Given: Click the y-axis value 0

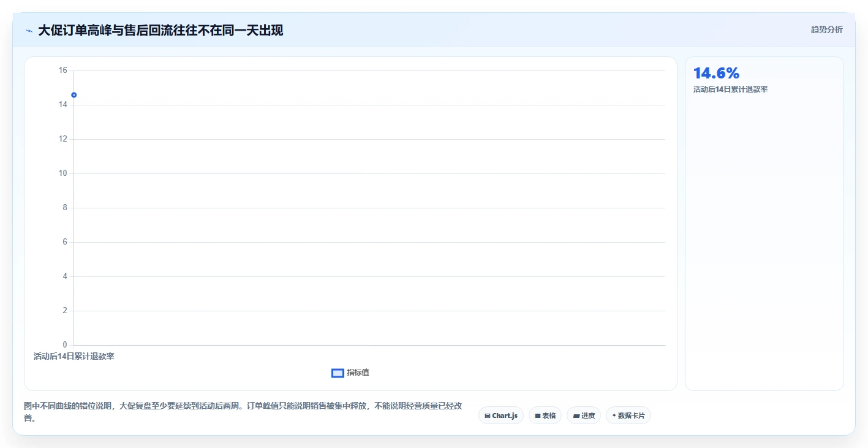Looking at the screenshot, I should click(65, 344).
